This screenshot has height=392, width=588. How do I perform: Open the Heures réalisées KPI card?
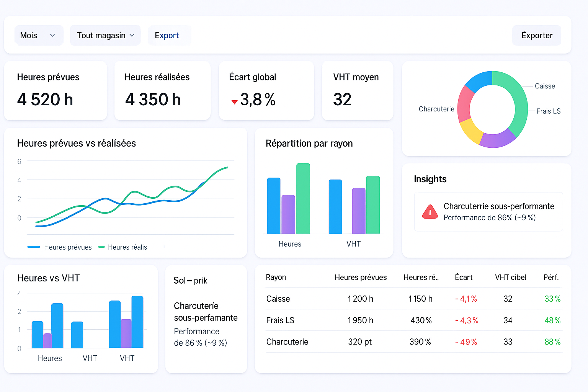click(162, 90)
